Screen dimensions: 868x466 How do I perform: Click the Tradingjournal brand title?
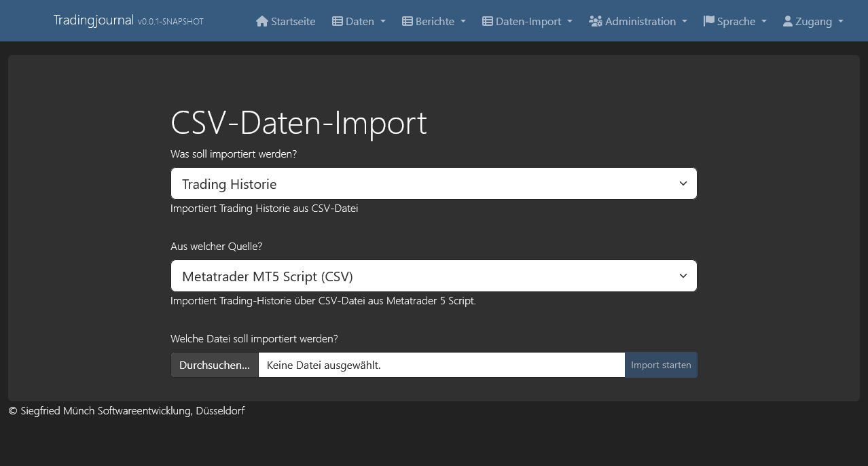click(x=94, y=20)
